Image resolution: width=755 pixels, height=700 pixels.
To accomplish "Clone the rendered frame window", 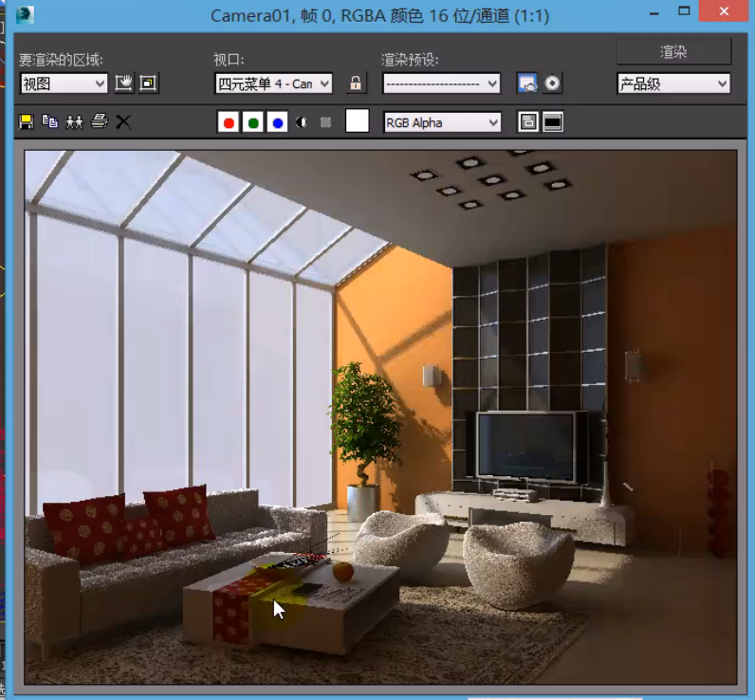I will tap(74, 122).
